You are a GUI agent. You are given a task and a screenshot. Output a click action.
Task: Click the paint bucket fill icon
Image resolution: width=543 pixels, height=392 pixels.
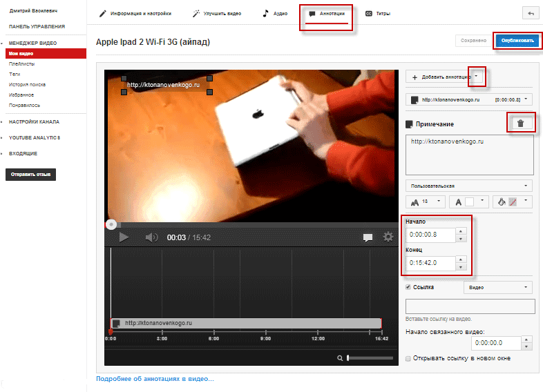pyautogui.click(x=502, y=202)
